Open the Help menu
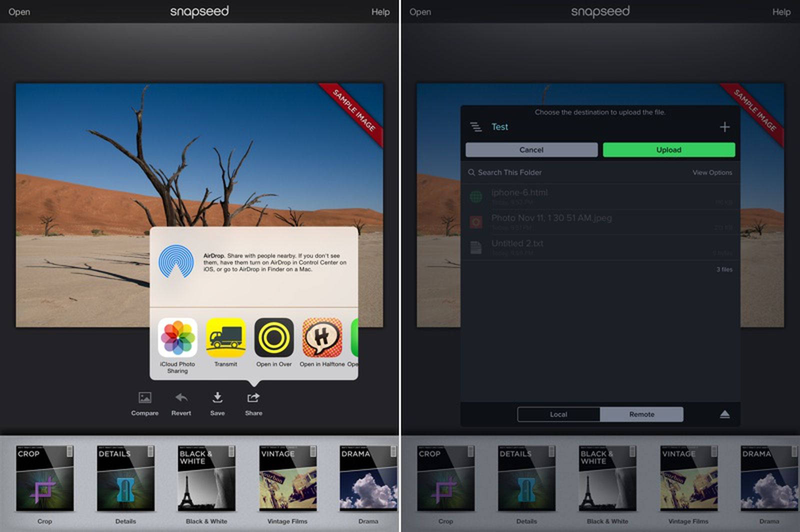This screenshot has height=532, width=800. click(x=380, y=11)
